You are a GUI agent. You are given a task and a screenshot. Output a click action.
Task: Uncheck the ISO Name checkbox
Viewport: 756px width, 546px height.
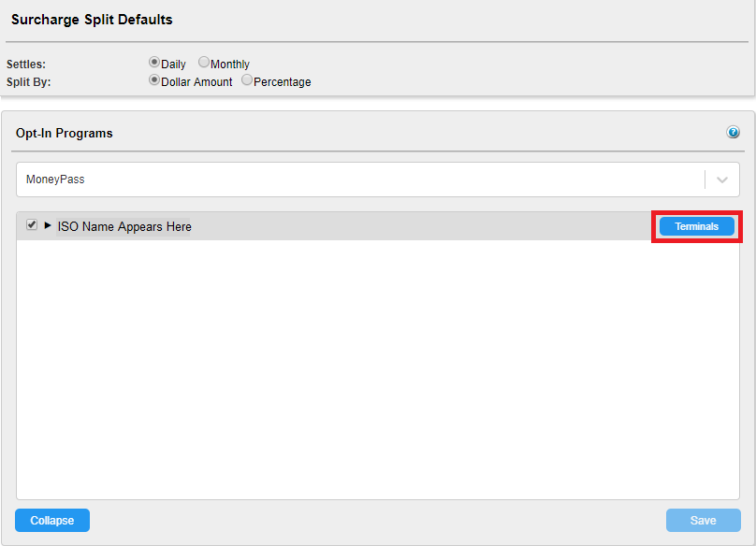(32, 224)
